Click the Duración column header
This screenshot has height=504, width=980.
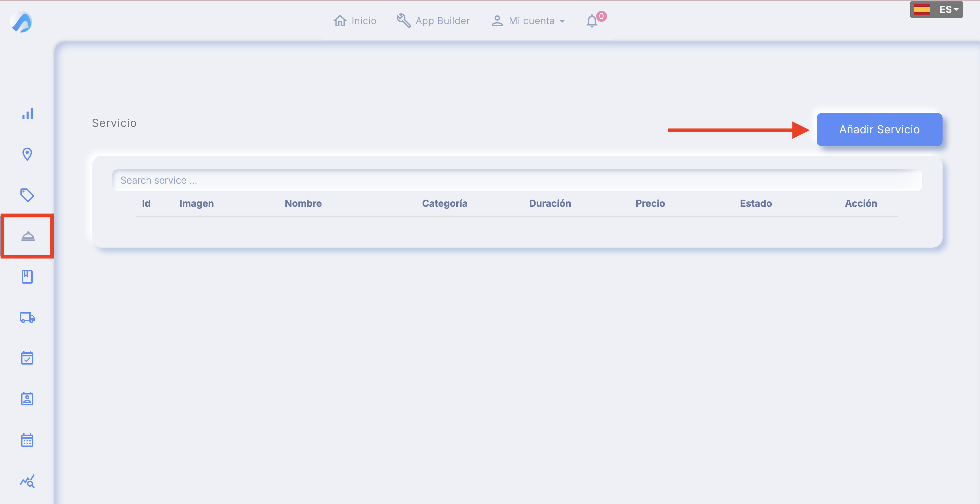pos(550,203)
